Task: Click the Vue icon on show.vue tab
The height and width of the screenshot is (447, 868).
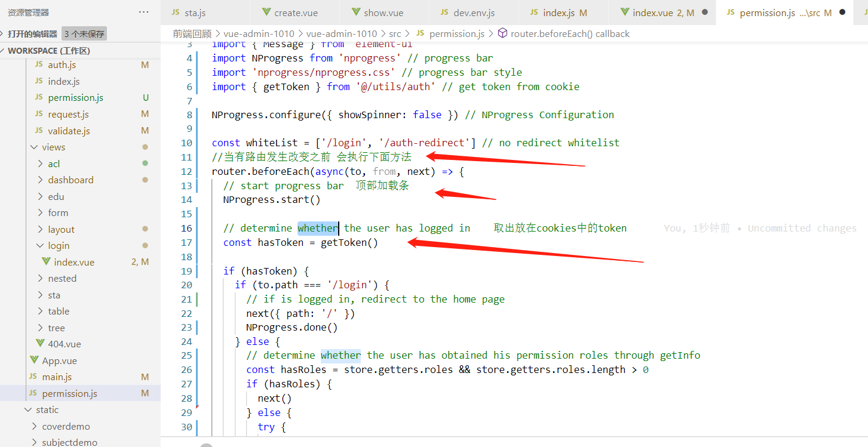Action: pyautogui.click(x=356, y=13)
